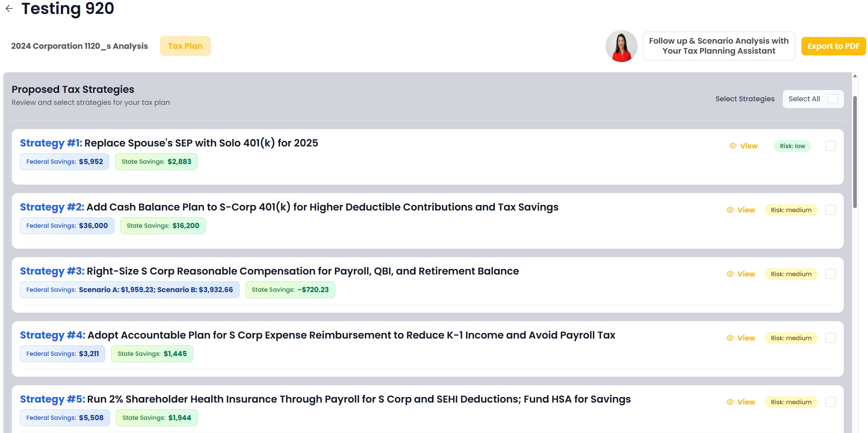Tick the Strategy #4 Accountable Plan checkbox

[x=830, y=338]
